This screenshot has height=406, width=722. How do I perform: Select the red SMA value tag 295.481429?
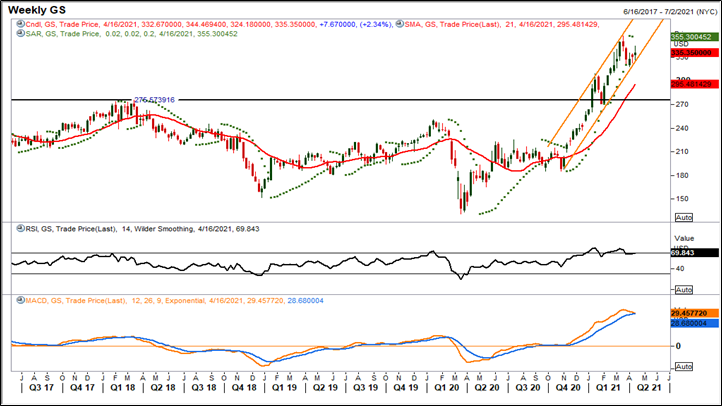pyautogui.click(x=694, y=84)
